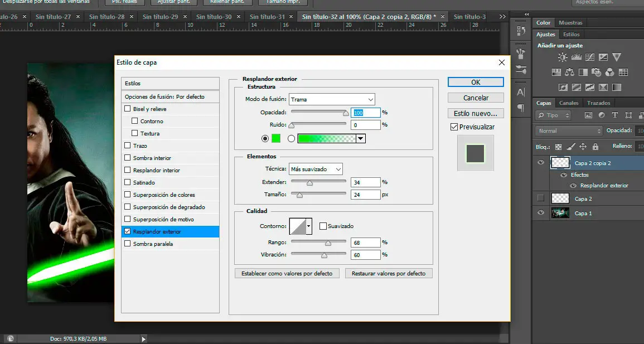Add a Levels adjustment

(x=577, y=57)
